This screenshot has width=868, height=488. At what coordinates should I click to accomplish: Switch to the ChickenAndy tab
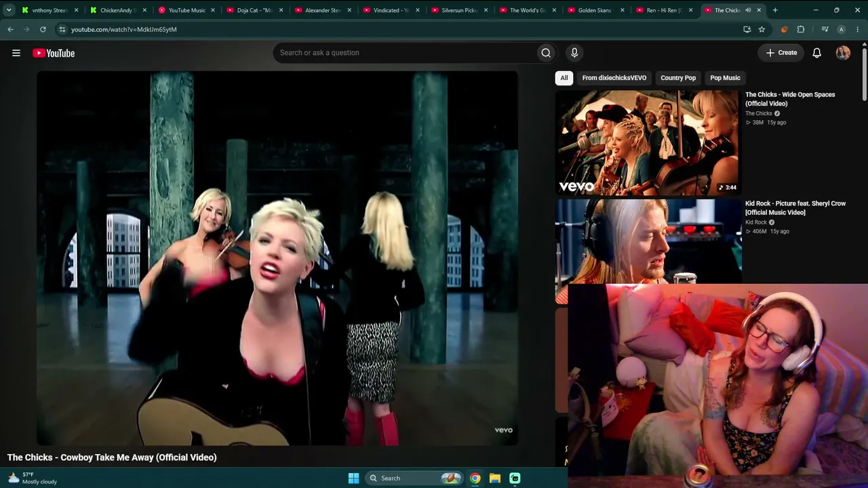coord(118,10)
